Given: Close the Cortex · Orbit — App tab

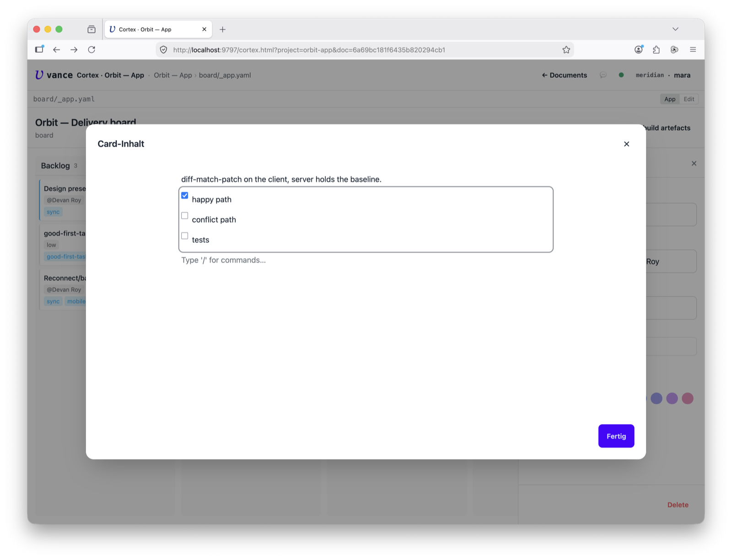Looking at the screenshot, I should click(204, 29).
